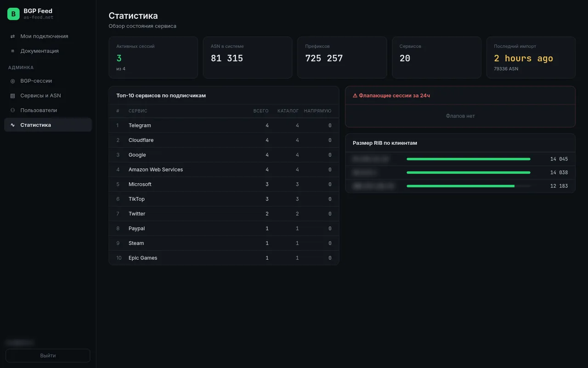The image size is (588, 368).
Task: Click the СЕРВИС column header
Action: (x=138, y=111)
